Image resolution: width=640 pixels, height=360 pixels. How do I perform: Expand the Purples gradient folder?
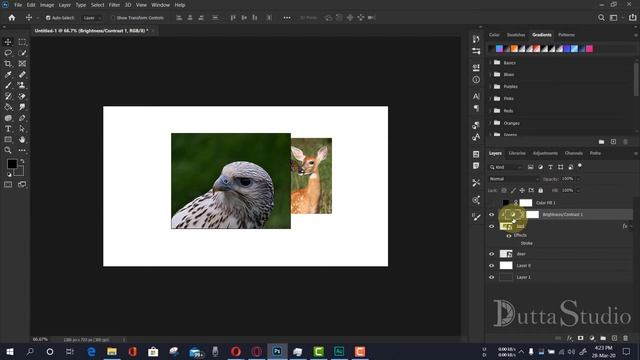[x=490, y=87]
